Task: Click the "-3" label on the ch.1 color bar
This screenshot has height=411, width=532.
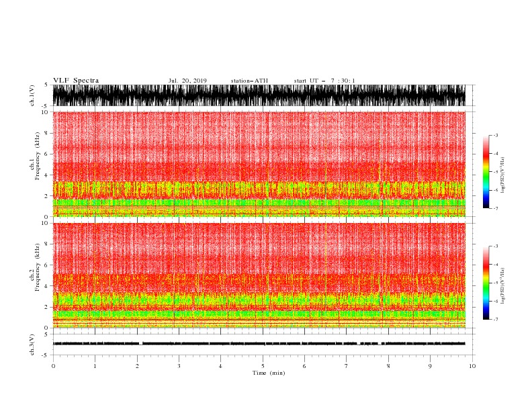Action: point(495,135)
